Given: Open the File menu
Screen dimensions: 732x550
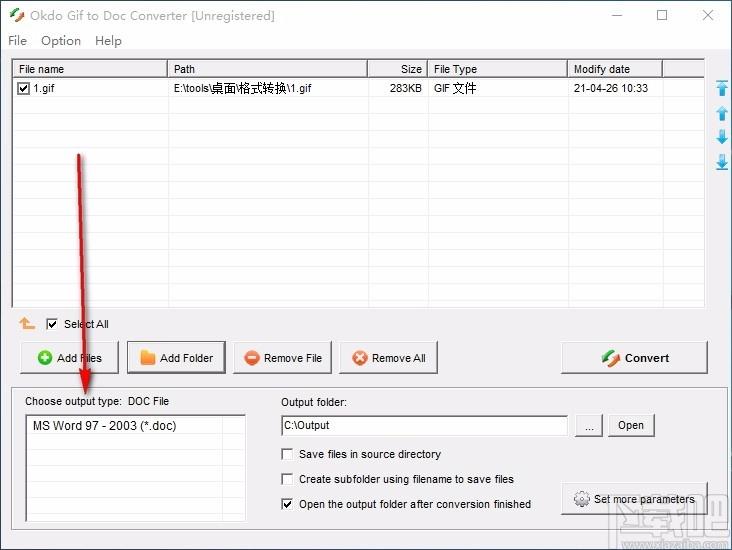Looking at the screenshot, I should (17, 41).
